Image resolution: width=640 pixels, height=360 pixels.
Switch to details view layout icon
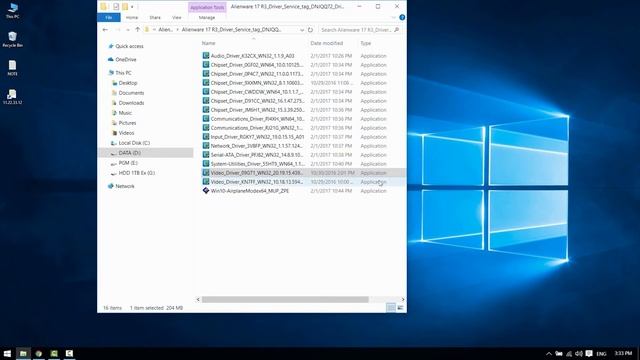pyautogui.click(x=391, y=308)
